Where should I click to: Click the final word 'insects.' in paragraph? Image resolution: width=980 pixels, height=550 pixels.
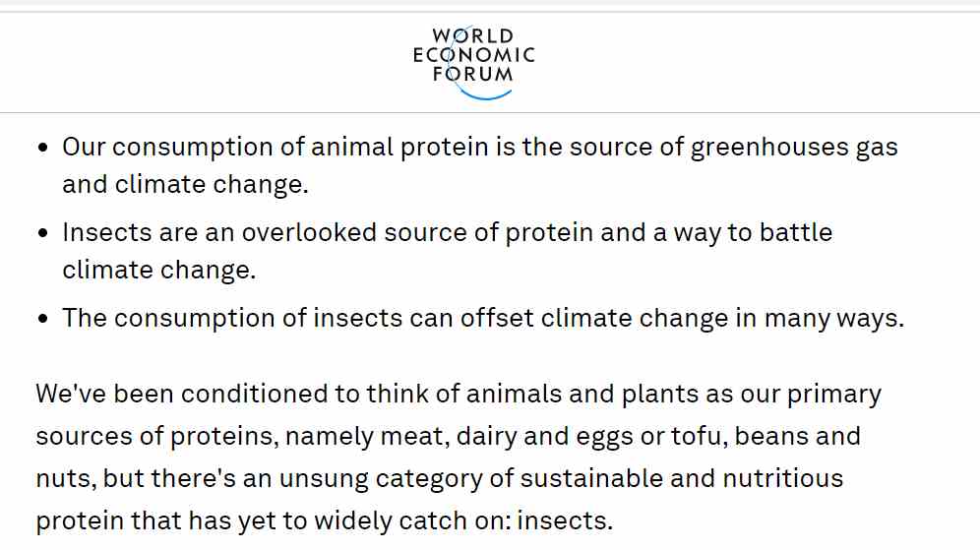pos(565,520)
